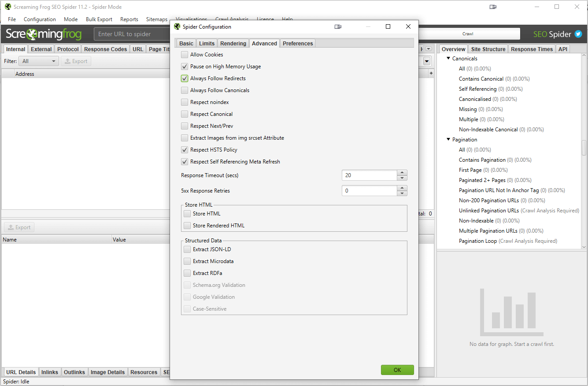Check Store Rendered HTML option
Viewport: 588px width, 386px height.
[x=187, y=226]
